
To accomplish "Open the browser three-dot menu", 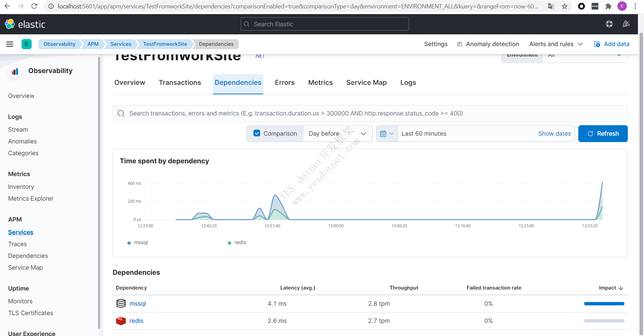I will click(x=635, y=6).
